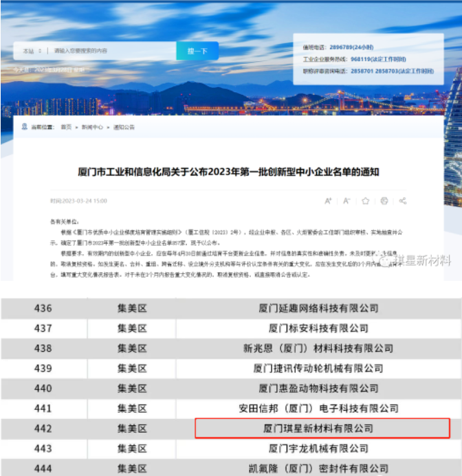Screen dimensions: 462x476
Task: Click the search keyword input field
Action: pyautogui.click(x=110, y=51)
